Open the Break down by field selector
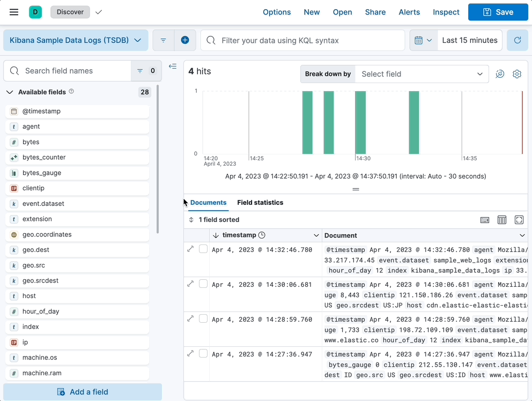This screenshot has width=532, height=401. [x=422, y=74]
